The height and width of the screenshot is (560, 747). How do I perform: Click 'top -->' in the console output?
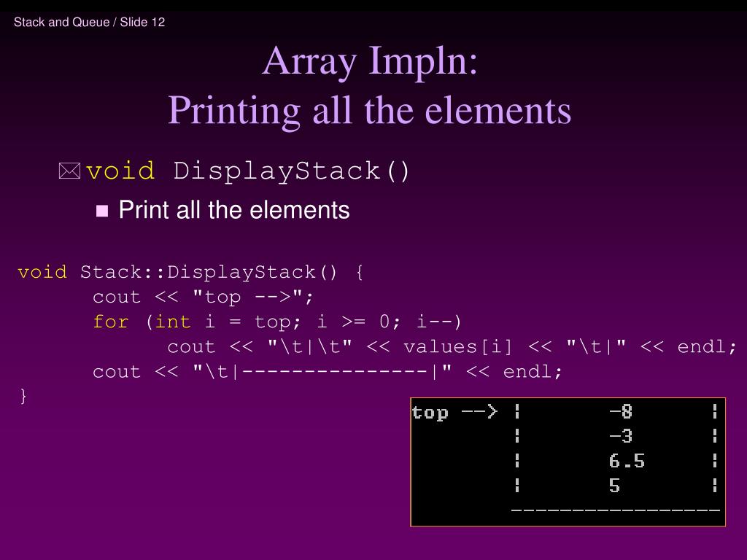tap(454, 412)
